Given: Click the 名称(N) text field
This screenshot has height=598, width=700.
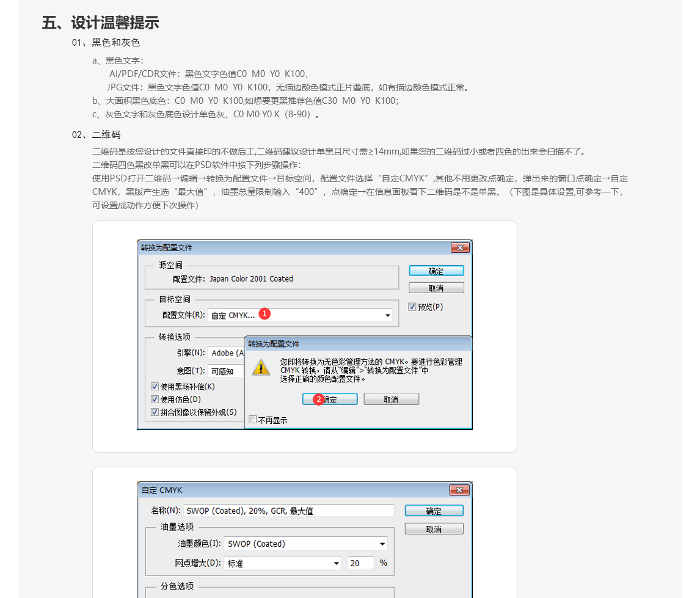Looking at the screenshot, I should click(x=288, y=511).
